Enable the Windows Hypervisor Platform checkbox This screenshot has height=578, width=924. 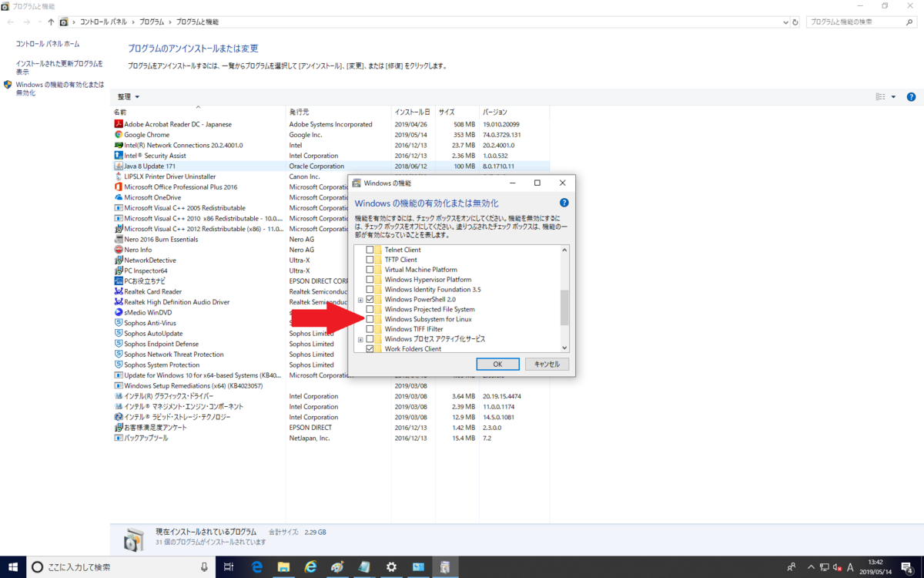[x=370, y=280]
